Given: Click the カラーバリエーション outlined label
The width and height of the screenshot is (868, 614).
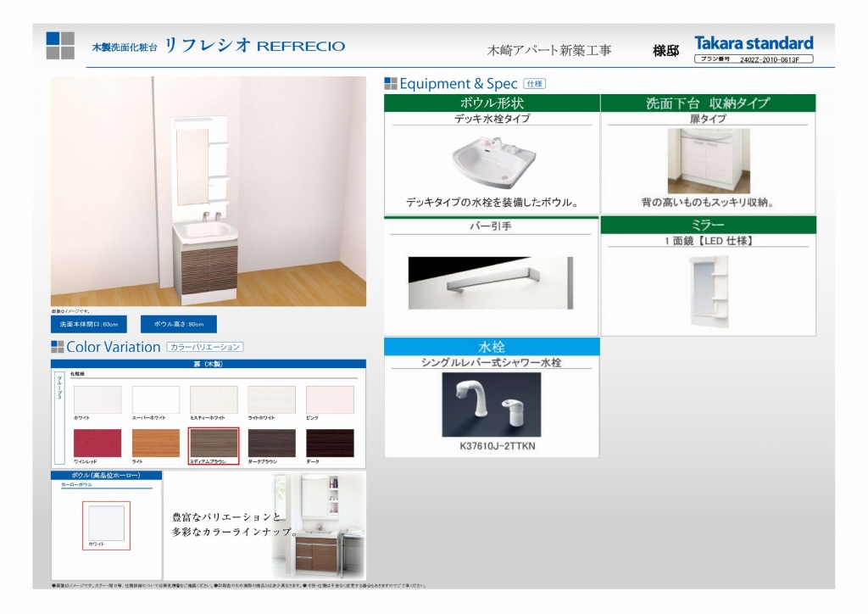Looking at the screenshot, I should 206,347.
